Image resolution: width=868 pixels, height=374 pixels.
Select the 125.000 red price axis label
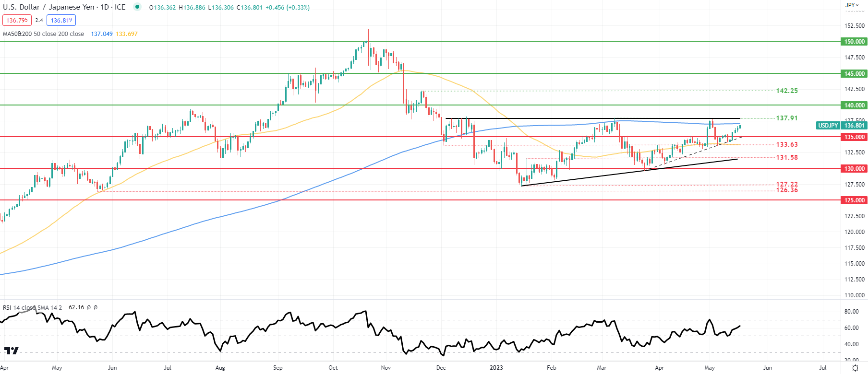coord(854,200)
